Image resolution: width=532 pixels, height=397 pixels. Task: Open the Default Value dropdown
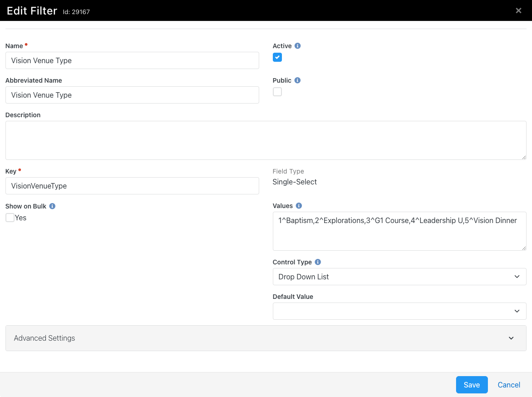pos(399,311)
